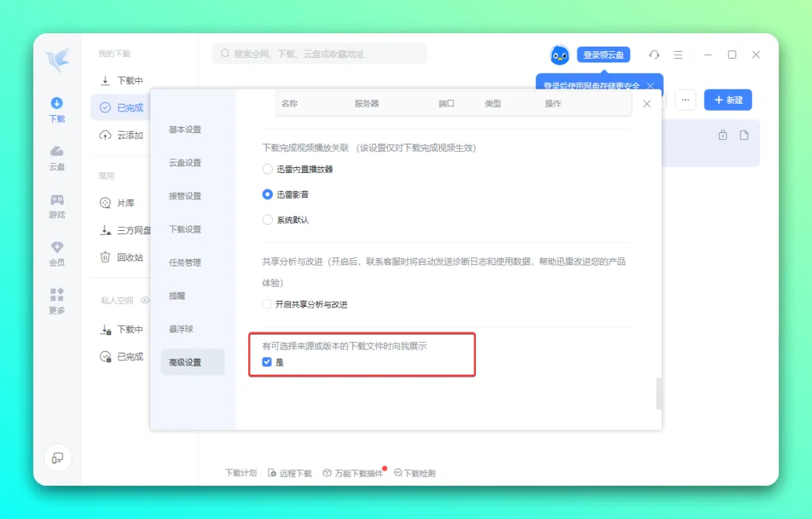
Task: Focus the search input field
Action: pyautogui.click(x=320, y=53)
